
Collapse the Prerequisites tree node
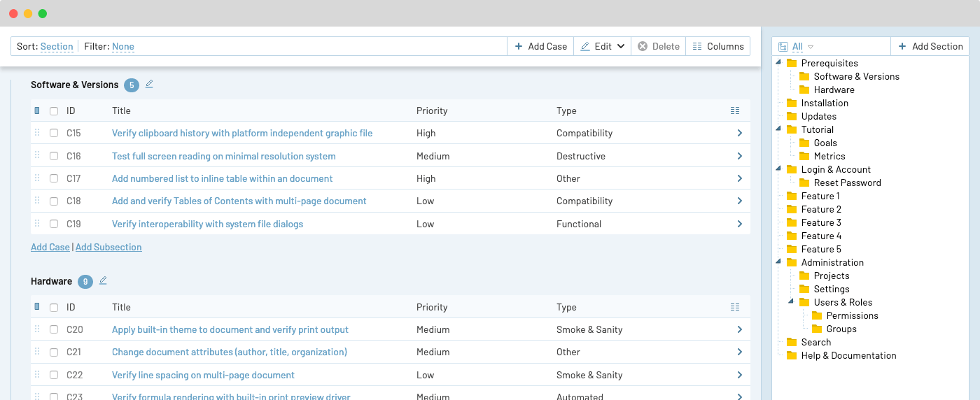(779, 62)
